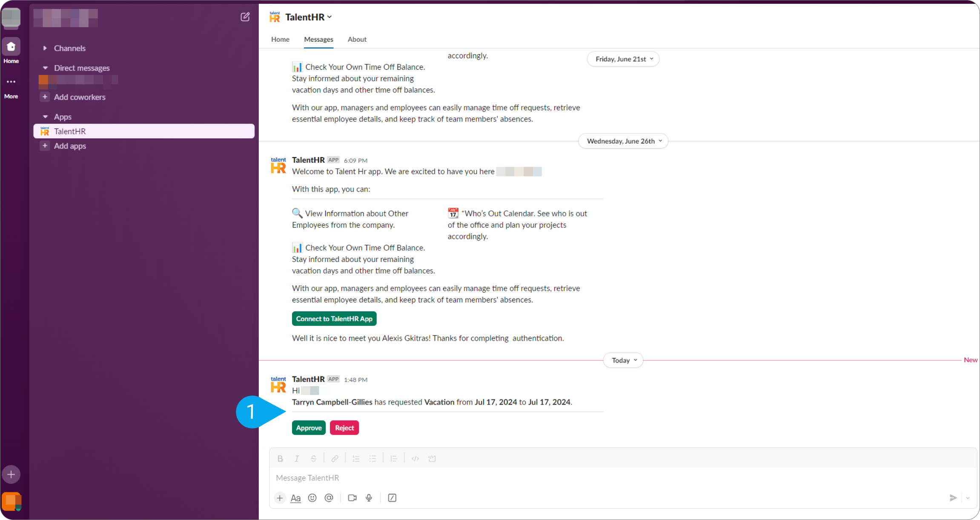Toggle italic formatting in the composer
Viewport: 980px width, 520px height.
[297, 459]
